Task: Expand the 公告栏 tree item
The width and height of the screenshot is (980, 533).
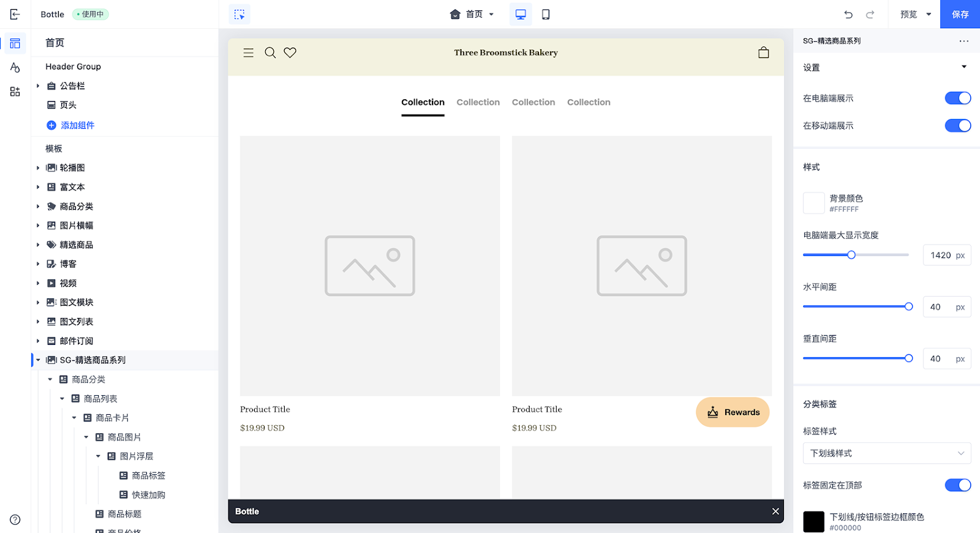Action: tap(38, 86)
